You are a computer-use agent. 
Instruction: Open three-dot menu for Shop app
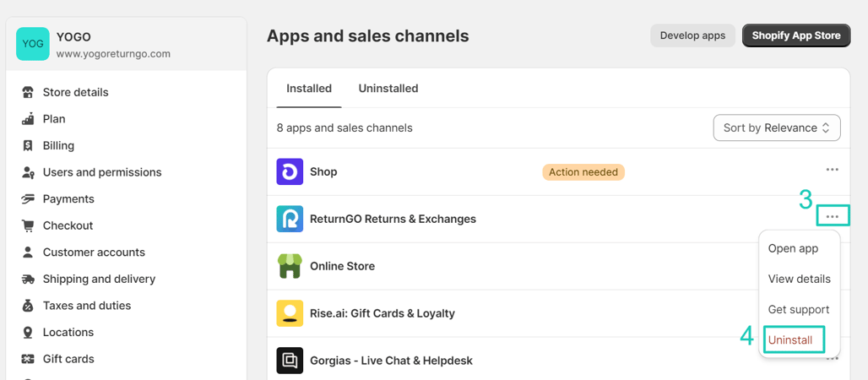pyautogui.click(x=832, y=170)
